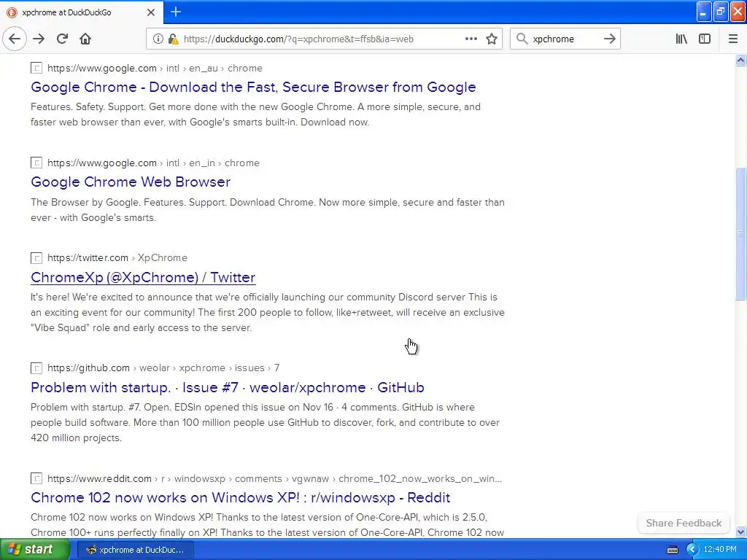This screenshot has height=560, width=747.
Task: Click snippet text "Features. Safety. Support."
Action: 88,106
